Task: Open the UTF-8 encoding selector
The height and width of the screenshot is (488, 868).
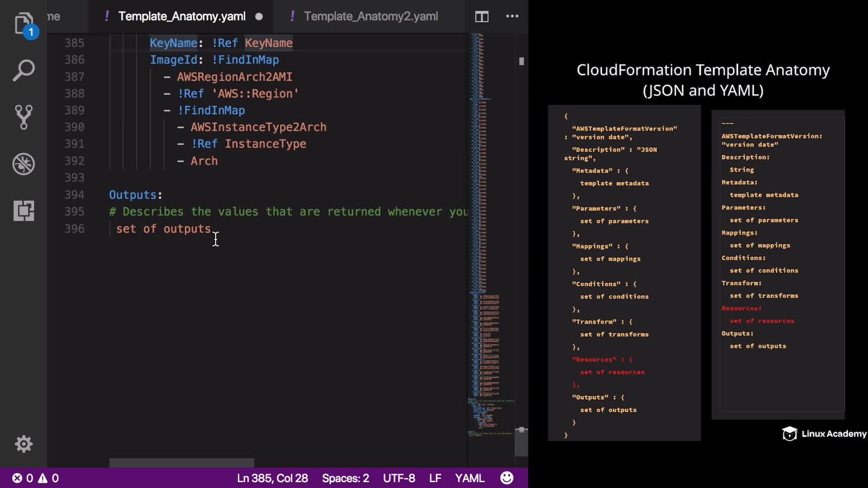Action: tap(399, 478)
